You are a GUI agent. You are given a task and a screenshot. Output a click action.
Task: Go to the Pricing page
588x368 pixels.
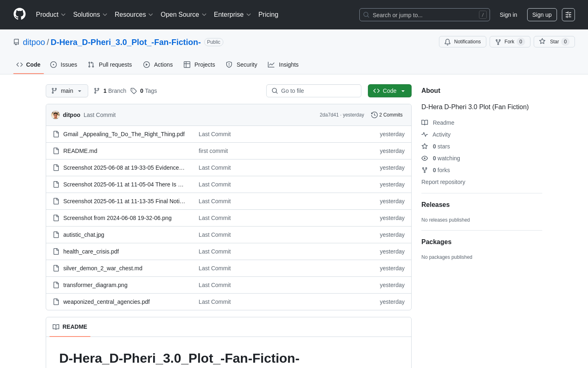tap(268, 15)
